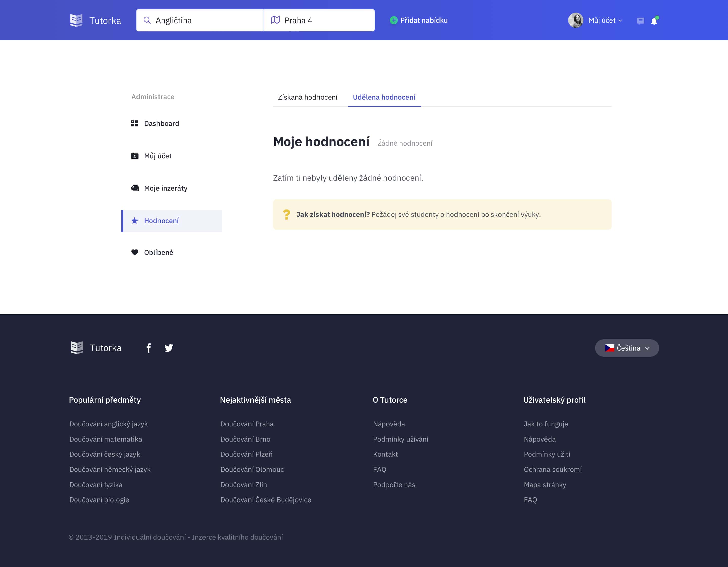This screenshot has width=728, height=567.
Task: Open the chat messages icon
Action: [x=640, y=21]
